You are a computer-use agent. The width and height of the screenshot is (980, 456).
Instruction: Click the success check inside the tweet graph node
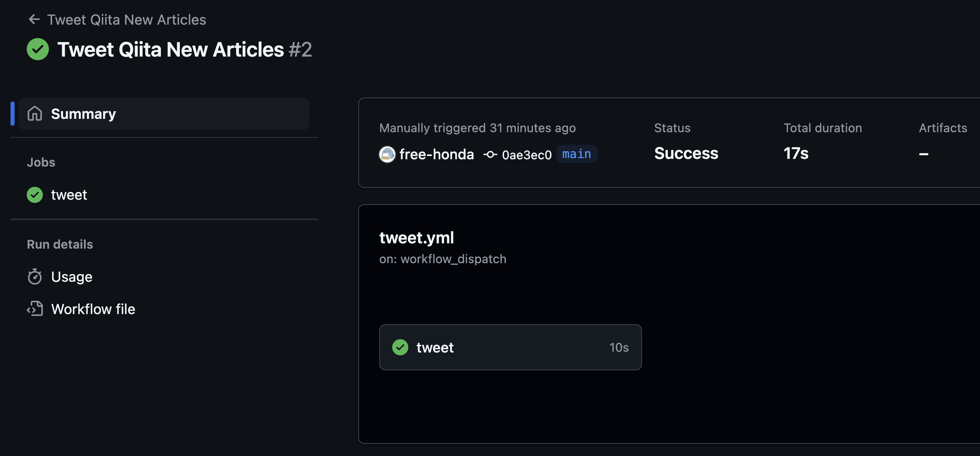coord(400,347)
